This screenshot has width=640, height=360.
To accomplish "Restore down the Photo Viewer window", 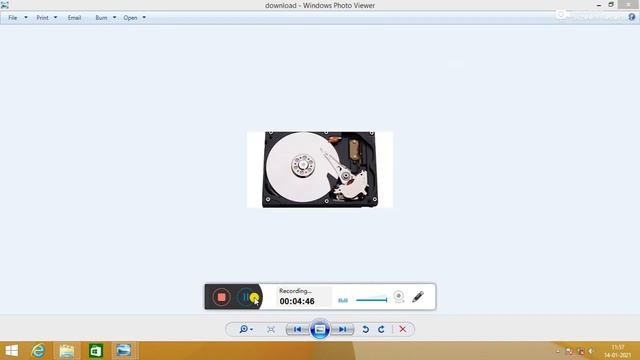I will coord(611,4).
